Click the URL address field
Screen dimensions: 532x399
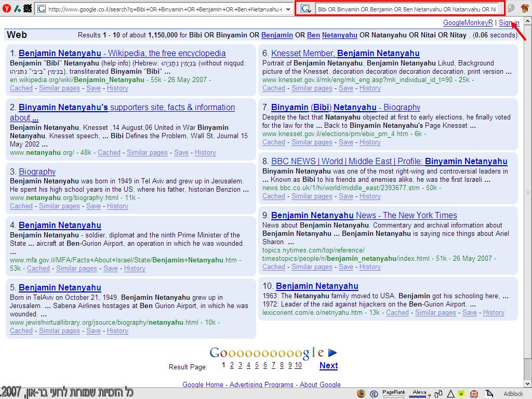tap(165, 9)
